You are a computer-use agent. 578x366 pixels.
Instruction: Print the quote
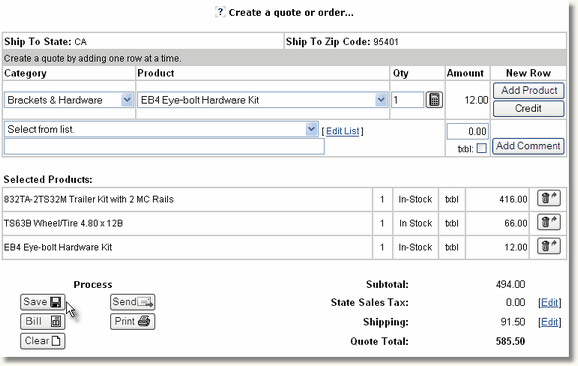coord(133,321)
